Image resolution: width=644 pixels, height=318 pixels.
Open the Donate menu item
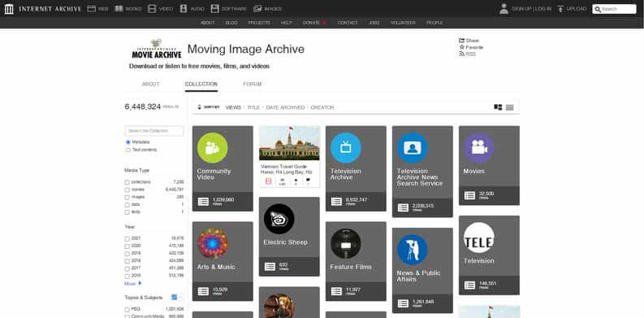(313, 23)
